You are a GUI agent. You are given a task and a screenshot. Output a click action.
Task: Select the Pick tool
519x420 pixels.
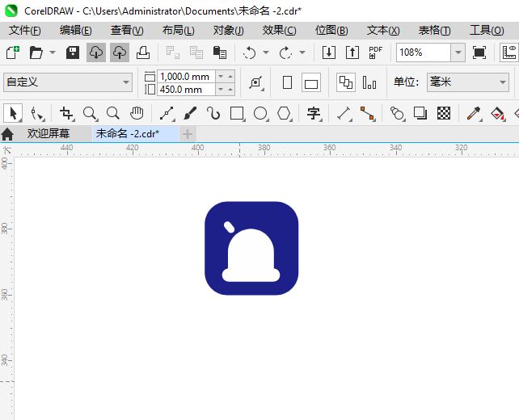[13, 113]
